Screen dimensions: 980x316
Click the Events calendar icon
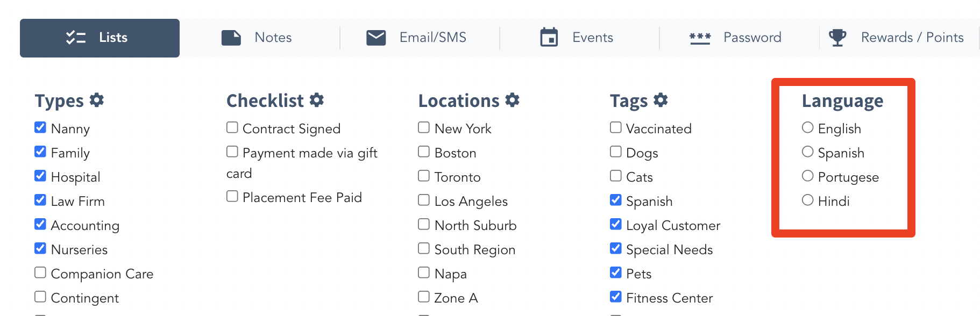pyautogui.click(x=549, y=38)
